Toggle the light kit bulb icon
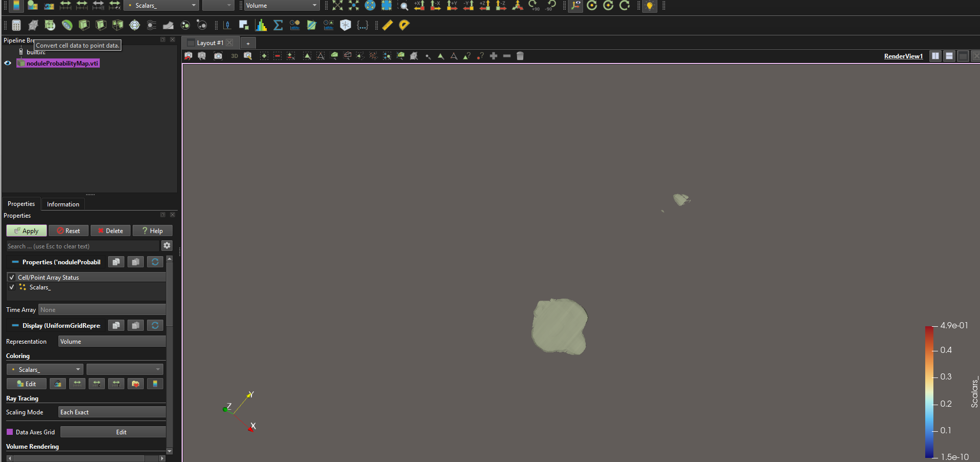The width and height of the screenshot is (980, 462). pos(649,6)
